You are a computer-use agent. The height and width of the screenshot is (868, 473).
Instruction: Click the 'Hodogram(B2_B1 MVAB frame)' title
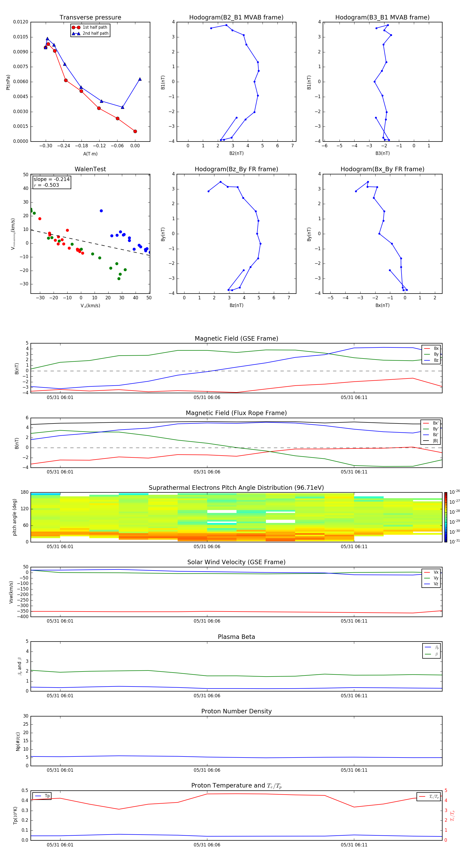click(x=236, y=18)
